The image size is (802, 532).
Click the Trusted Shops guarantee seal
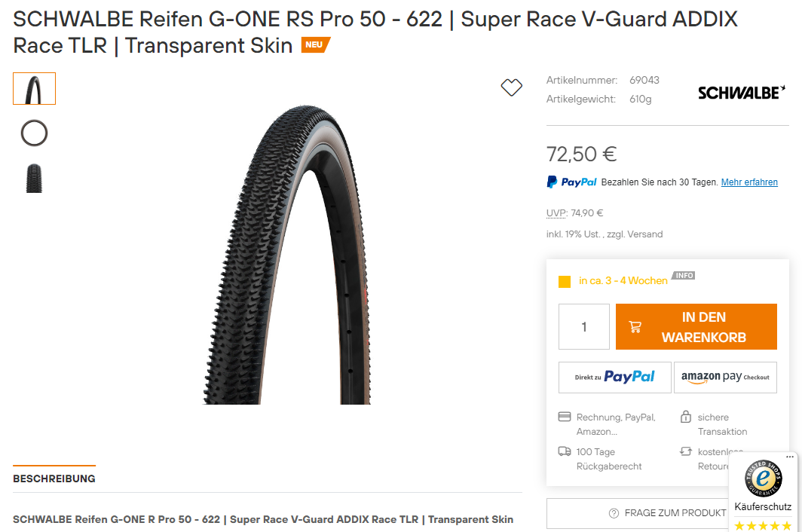[763, 478]
